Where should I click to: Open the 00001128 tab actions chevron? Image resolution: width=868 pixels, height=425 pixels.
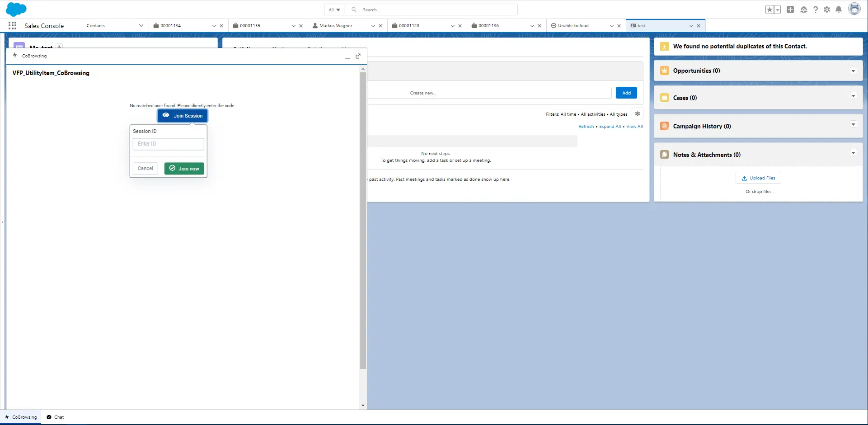[453, 26]
